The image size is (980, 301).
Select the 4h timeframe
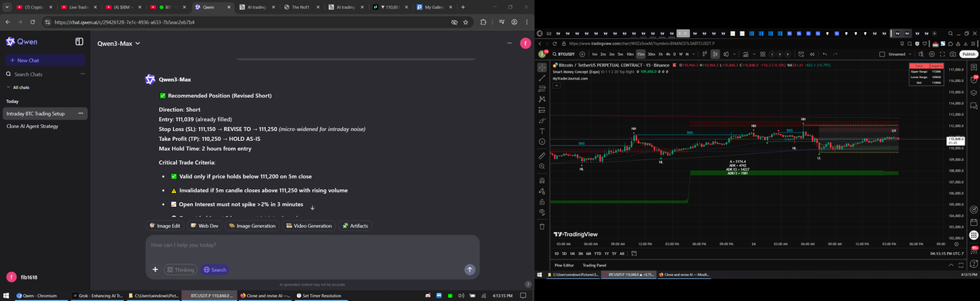click(668, 54)
